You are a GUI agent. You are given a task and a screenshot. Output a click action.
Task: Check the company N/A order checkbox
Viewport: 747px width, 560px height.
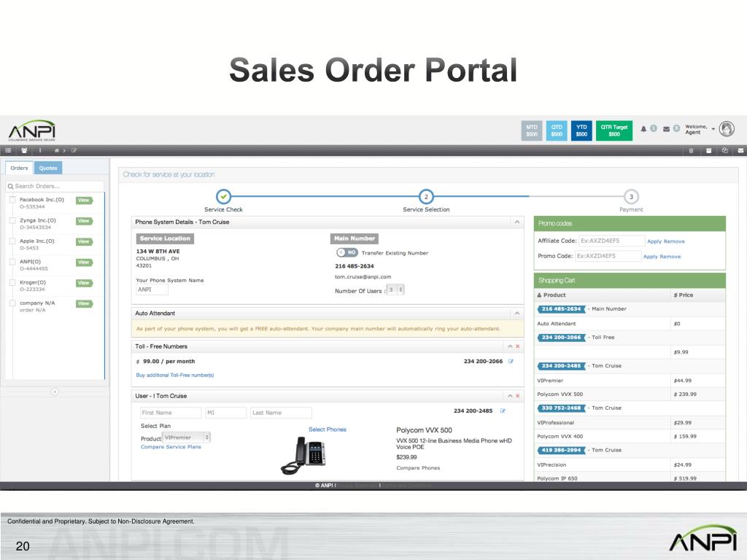point(12,303)
